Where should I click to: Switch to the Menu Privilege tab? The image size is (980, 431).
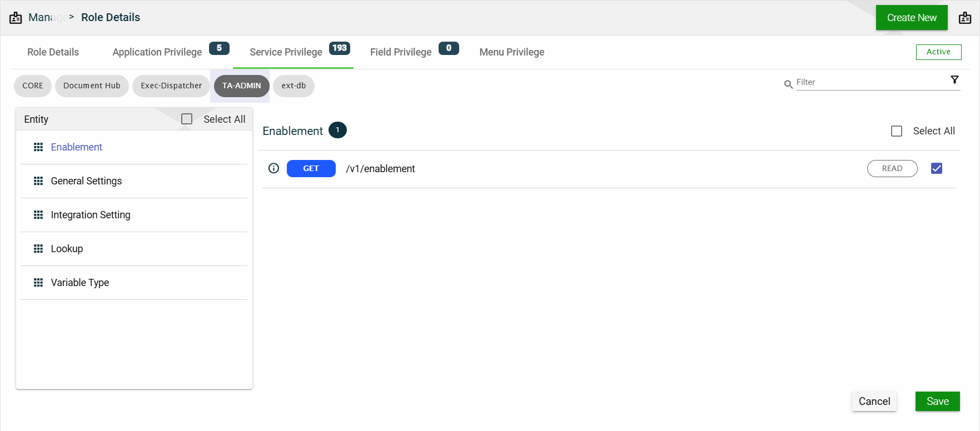click(x=511, y=52)
